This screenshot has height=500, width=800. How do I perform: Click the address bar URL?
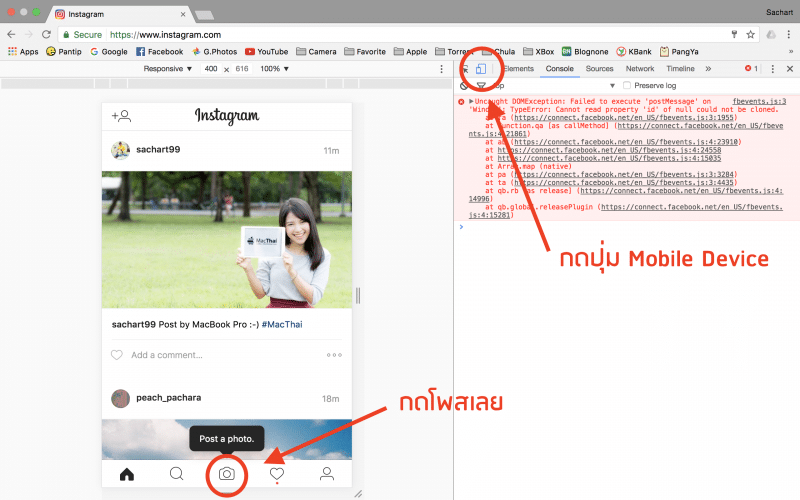tap(165, 35)
